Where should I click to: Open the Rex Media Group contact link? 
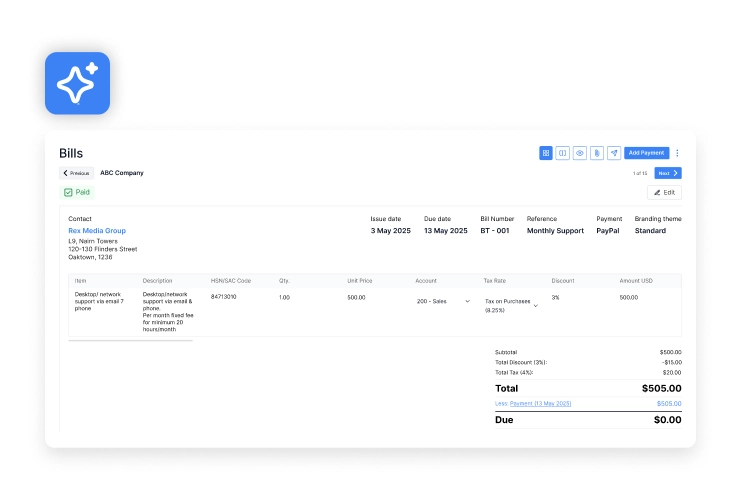[97, 231]
